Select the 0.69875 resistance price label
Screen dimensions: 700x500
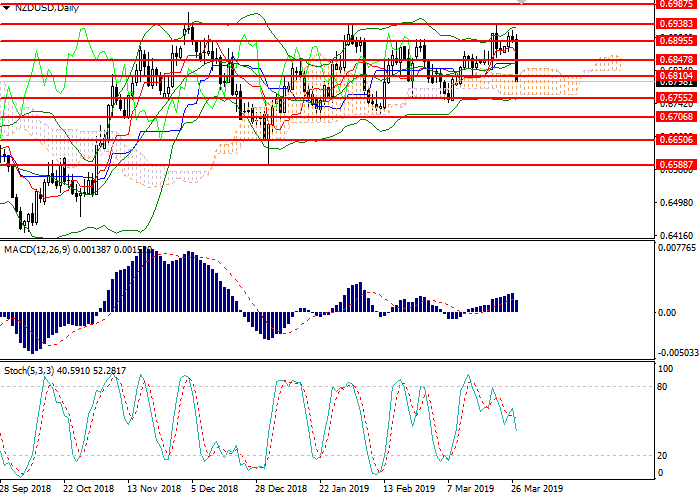(673, 4)
